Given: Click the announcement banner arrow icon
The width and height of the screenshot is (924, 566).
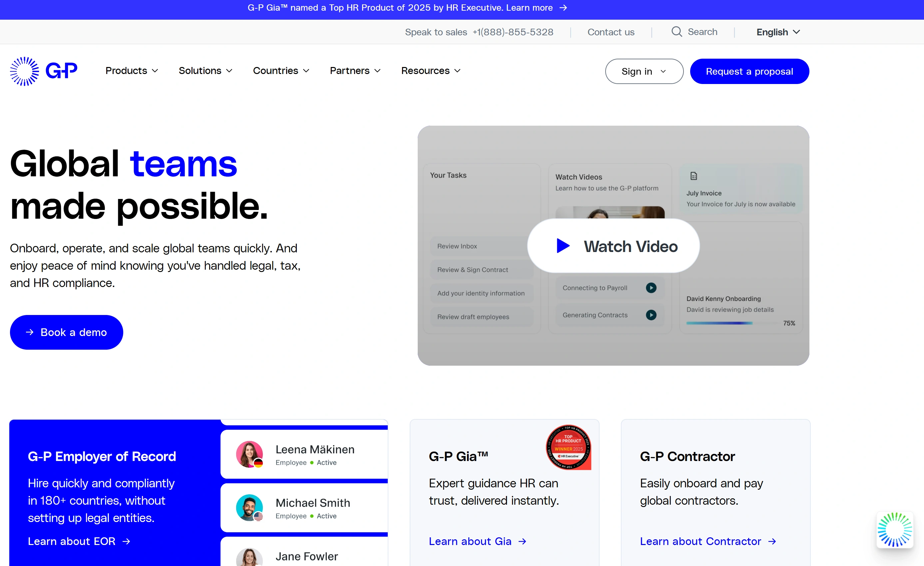Looking at the screenshot, I should (563, 8).
